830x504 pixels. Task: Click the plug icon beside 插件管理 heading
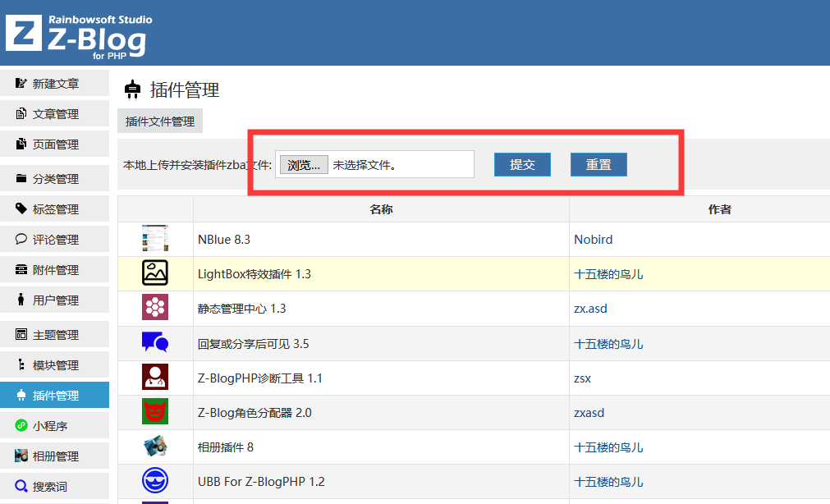[x=132, y=89]
